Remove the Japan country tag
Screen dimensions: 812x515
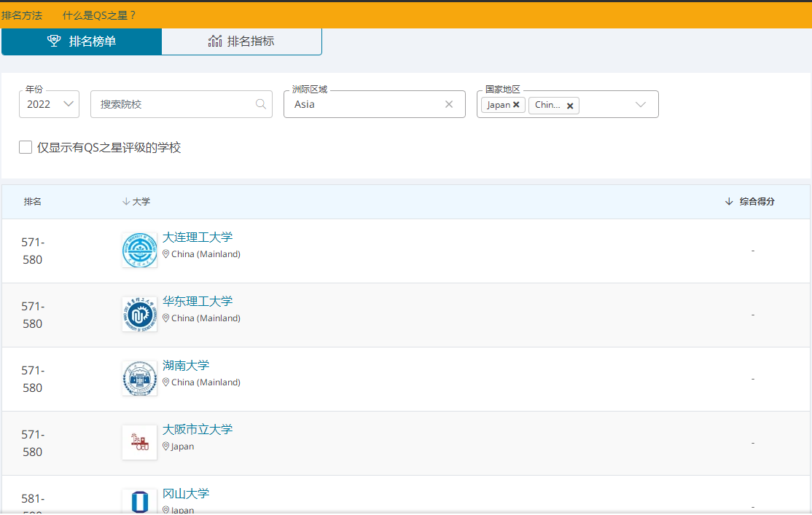coord(516,105)
